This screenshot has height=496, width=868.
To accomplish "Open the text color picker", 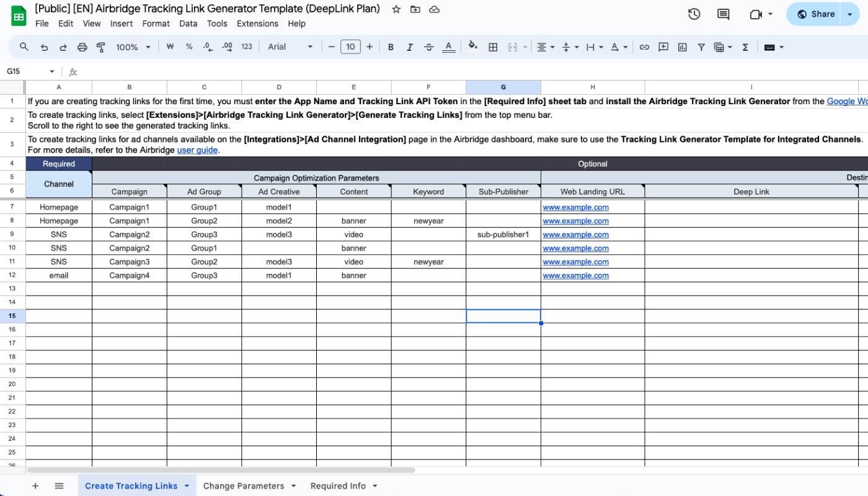I will (448, 47).
